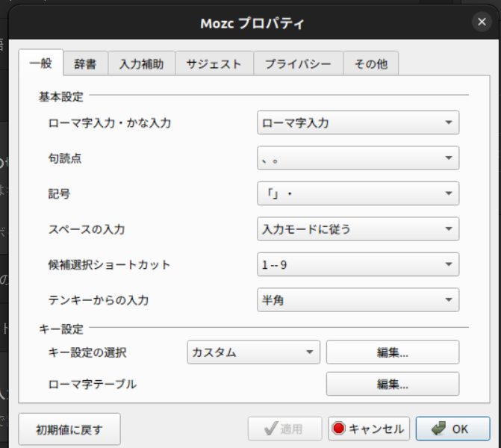Screen dimensions: 501x448
Task: Click the 基本設定 section heading
Action: [x=61, y=96]
